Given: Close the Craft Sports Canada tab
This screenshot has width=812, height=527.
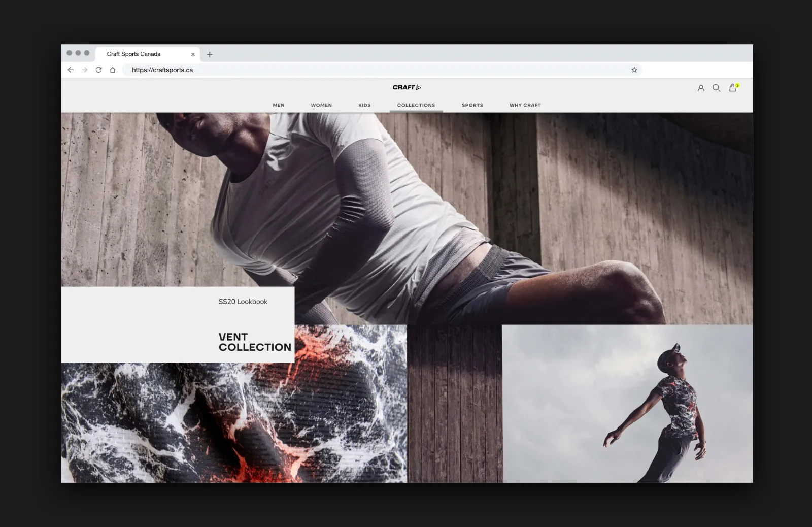Looking at the screenshot, I should pos(193,54).
